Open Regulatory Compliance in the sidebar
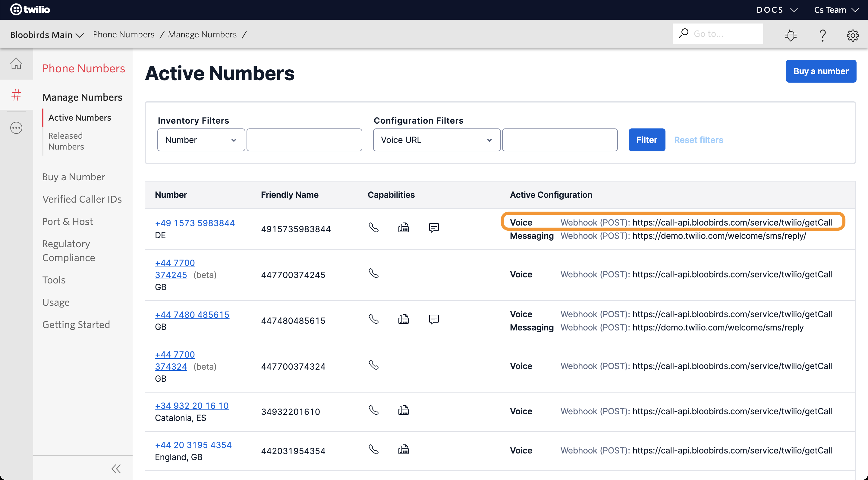This screenshot has height=480, width=868. click(69, 251)
